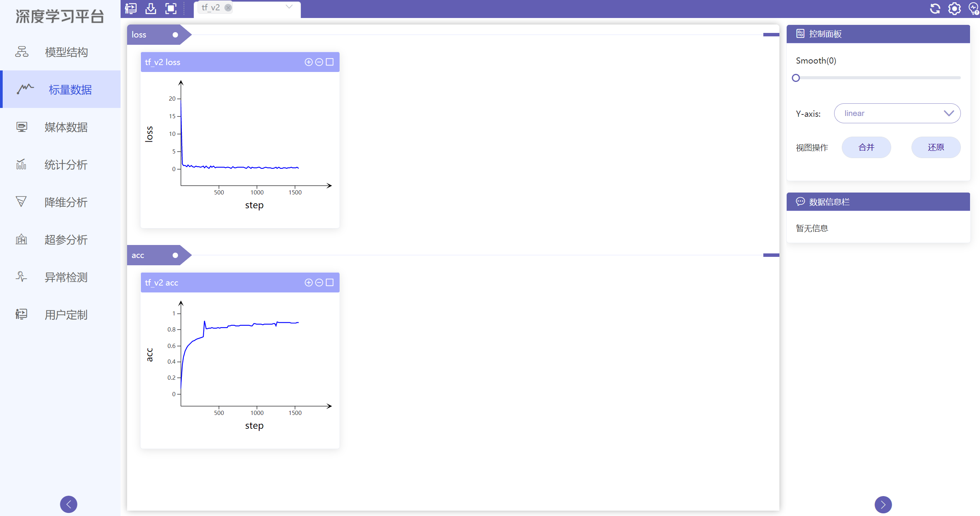Click the tf_v2 acc chart title

click(x=162, y=282)
